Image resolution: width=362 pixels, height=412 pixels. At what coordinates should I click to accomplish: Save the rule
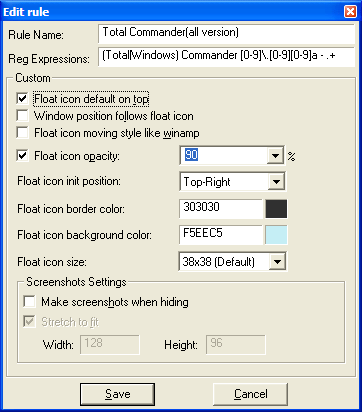[x=117, y=394]
